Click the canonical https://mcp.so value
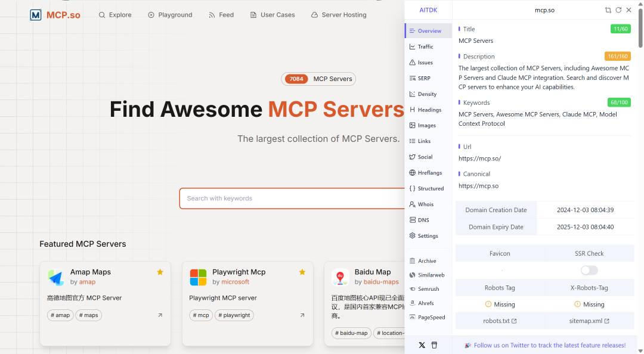This screenshot has height=354, width=644. point(478,186)
